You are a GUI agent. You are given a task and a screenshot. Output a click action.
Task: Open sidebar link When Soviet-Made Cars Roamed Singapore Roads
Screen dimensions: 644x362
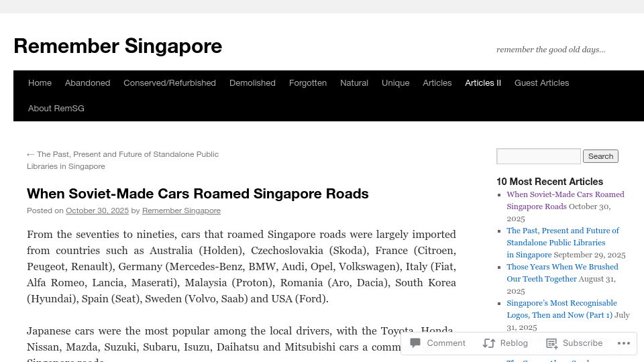coord(565,200)
